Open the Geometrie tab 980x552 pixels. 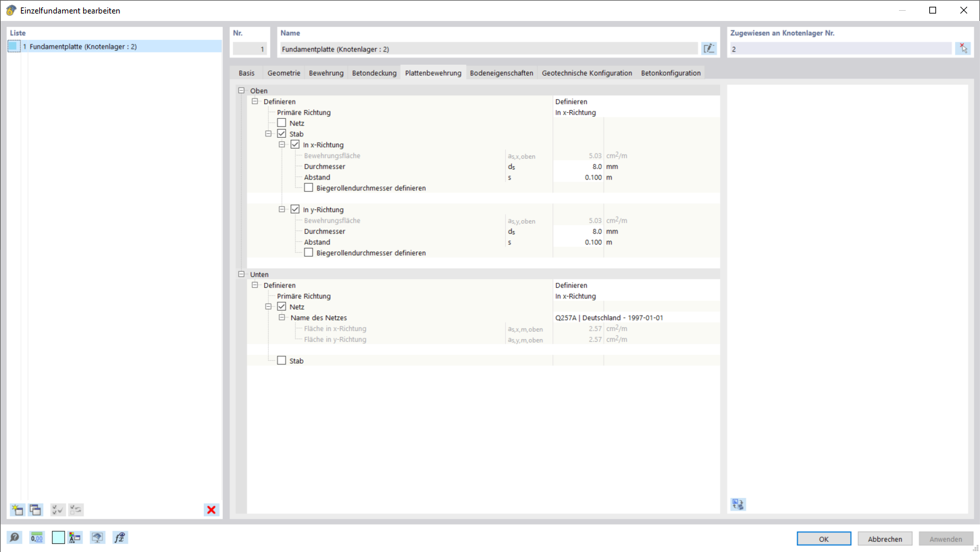[284, 73]
